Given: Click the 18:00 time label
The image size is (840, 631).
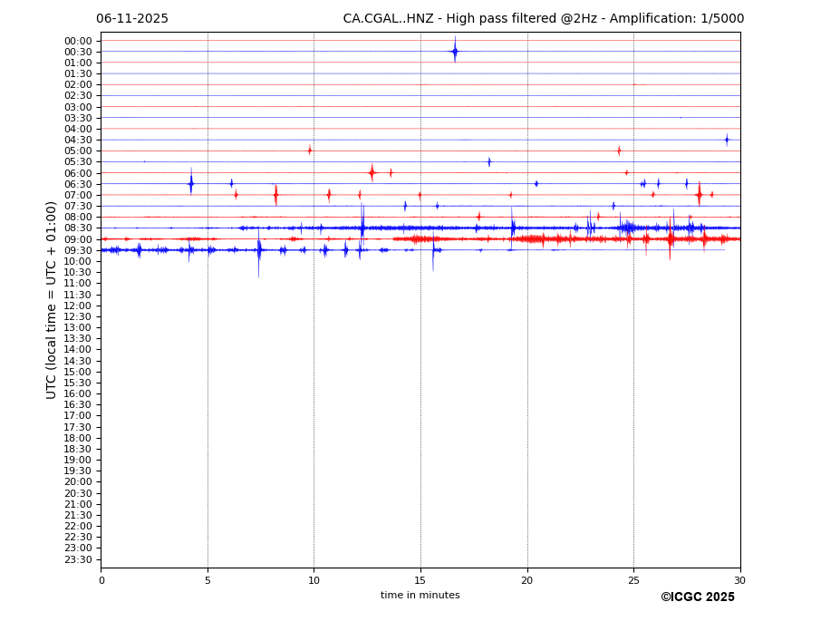Looking at the screenshot, I should pos(78,438).
